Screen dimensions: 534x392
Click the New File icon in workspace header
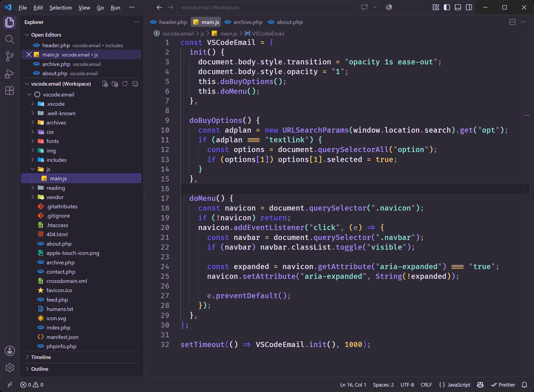coord(105,84)
